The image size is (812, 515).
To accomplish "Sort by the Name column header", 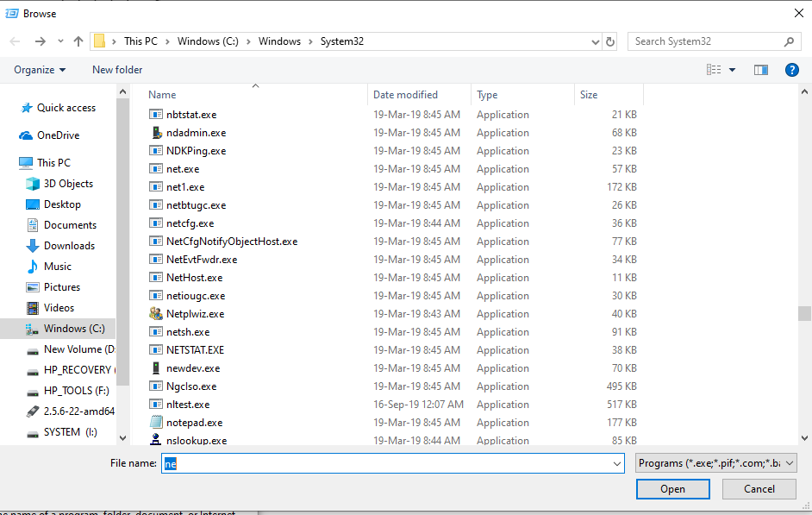I will point(162,95).
